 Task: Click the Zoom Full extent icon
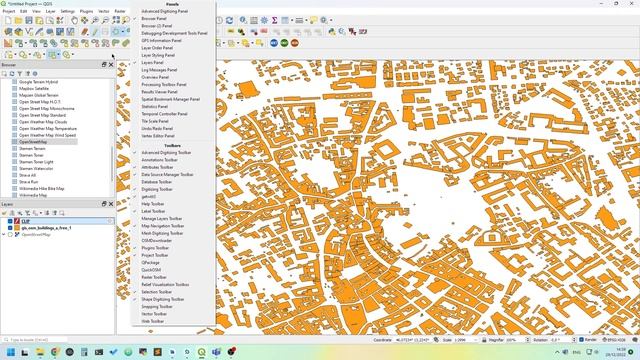click(x=116, y=20)
